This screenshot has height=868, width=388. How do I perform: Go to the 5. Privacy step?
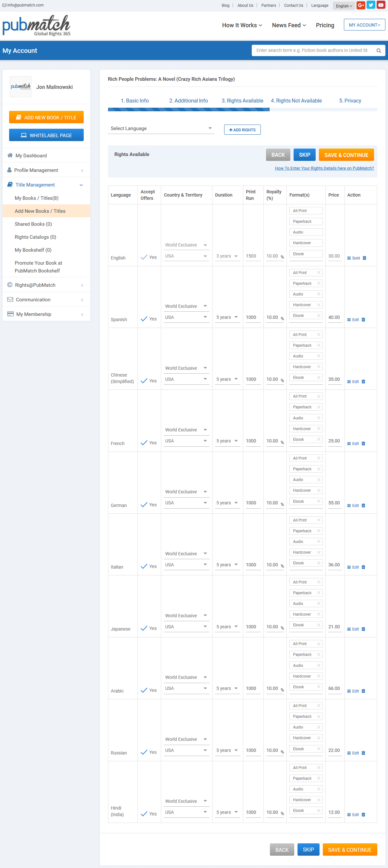pos(350,101)
